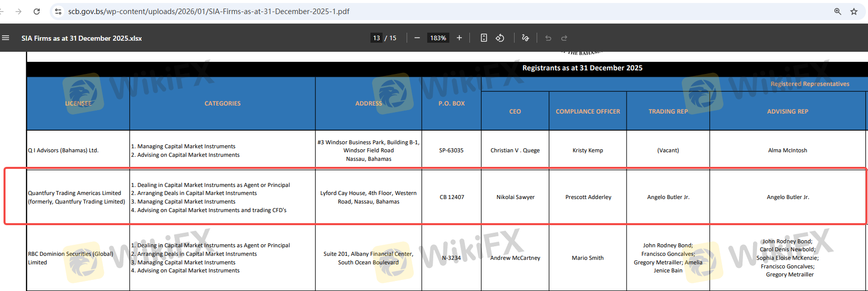Viewport: 868px width, 291px height.
Task: Click RBC trading reps cell with John Rodney Bond
Action: pos(668,258)
